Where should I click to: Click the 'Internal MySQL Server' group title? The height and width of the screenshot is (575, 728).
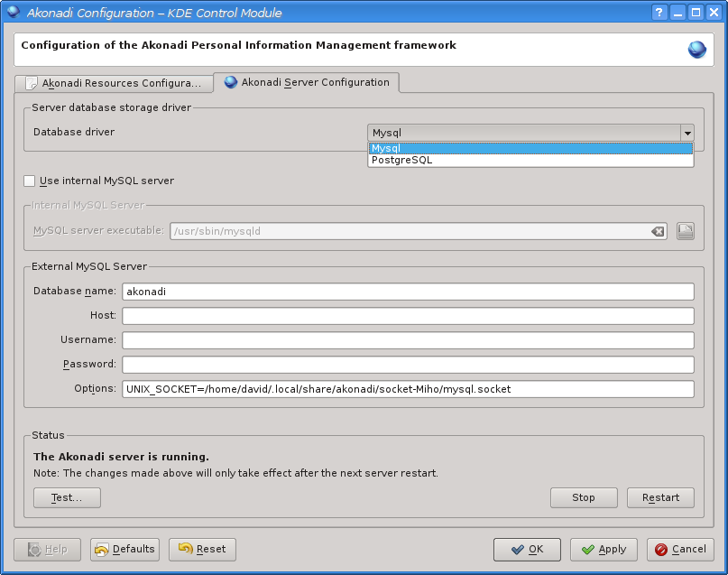(88, 205)
